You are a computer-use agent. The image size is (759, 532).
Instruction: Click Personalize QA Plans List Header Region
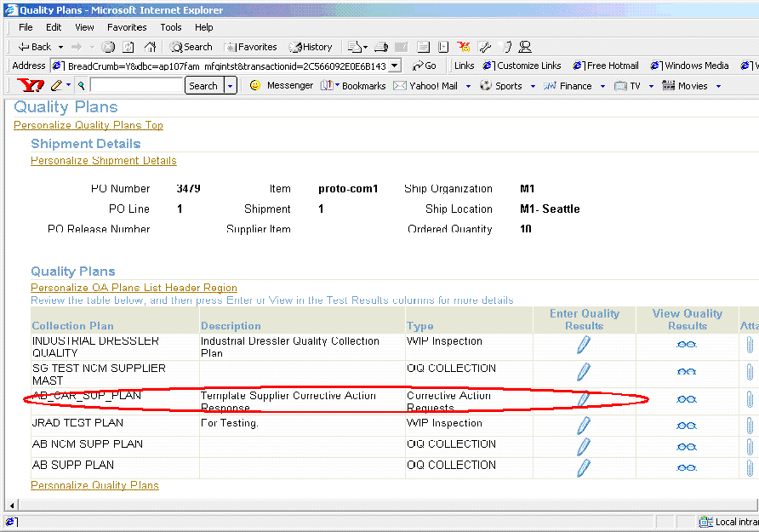point(134,288)
